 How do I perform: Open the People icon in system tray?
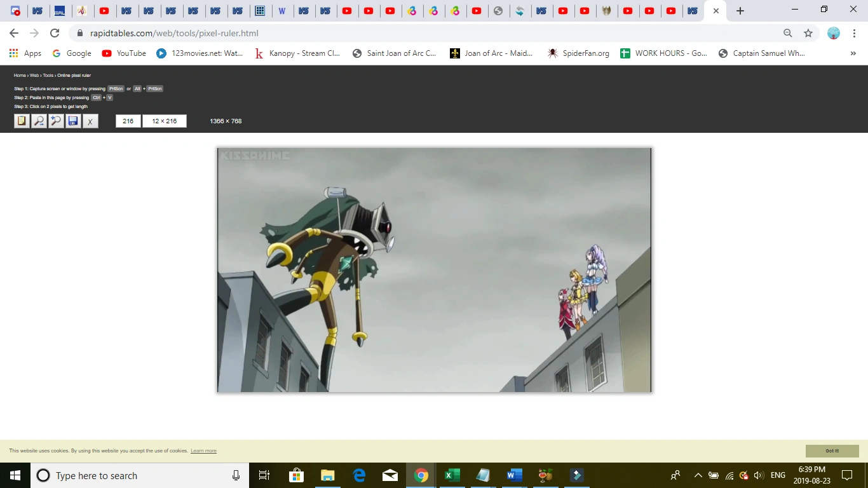[675, 475]
